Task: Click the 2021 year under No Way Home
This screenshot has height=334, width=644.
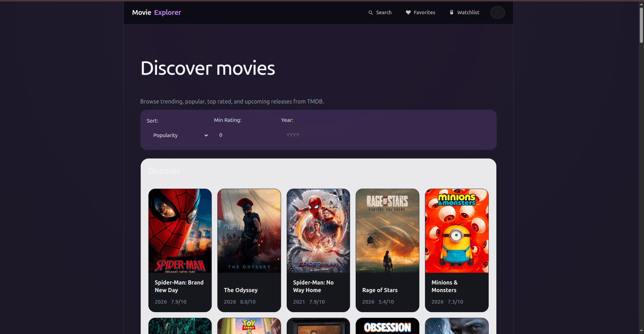Action: point(299,302)
